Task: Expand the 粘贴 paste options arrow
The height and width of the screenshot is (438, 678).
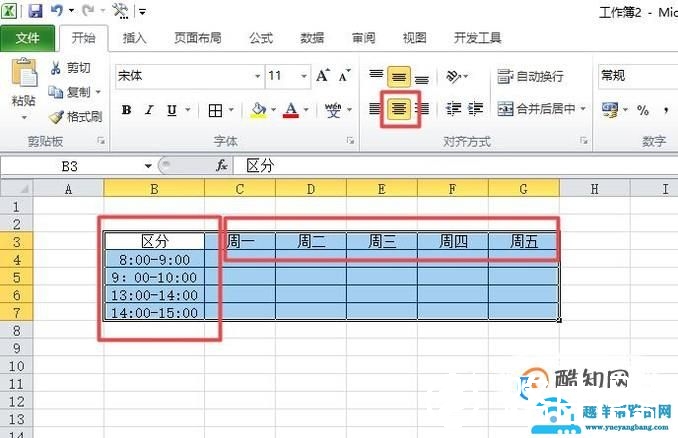Action: pos(24,118)
